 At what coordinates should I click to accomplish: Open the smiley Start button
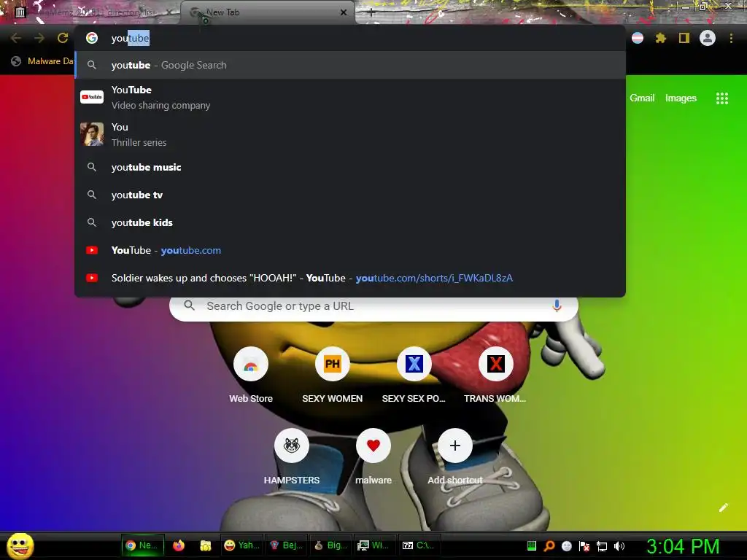(20, 545)
